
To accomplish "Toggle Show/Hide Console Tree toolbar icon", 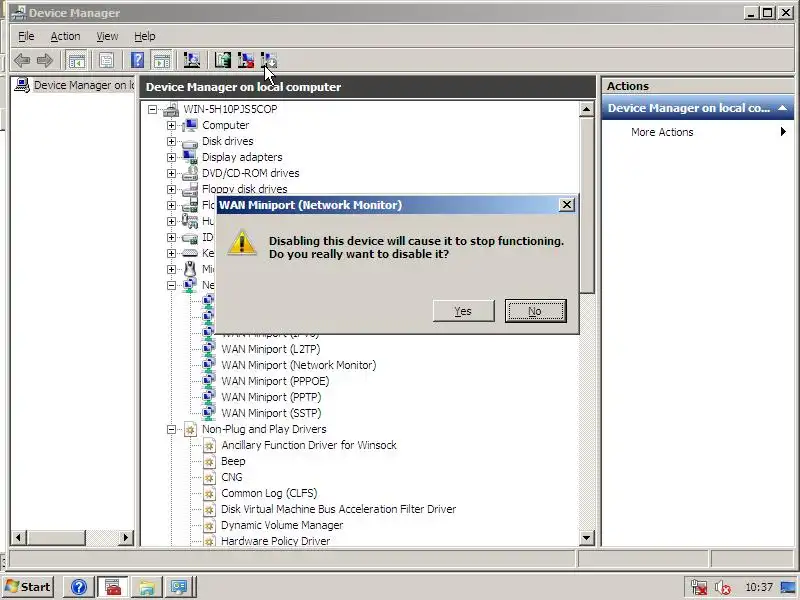I will [x=77, y=61].
